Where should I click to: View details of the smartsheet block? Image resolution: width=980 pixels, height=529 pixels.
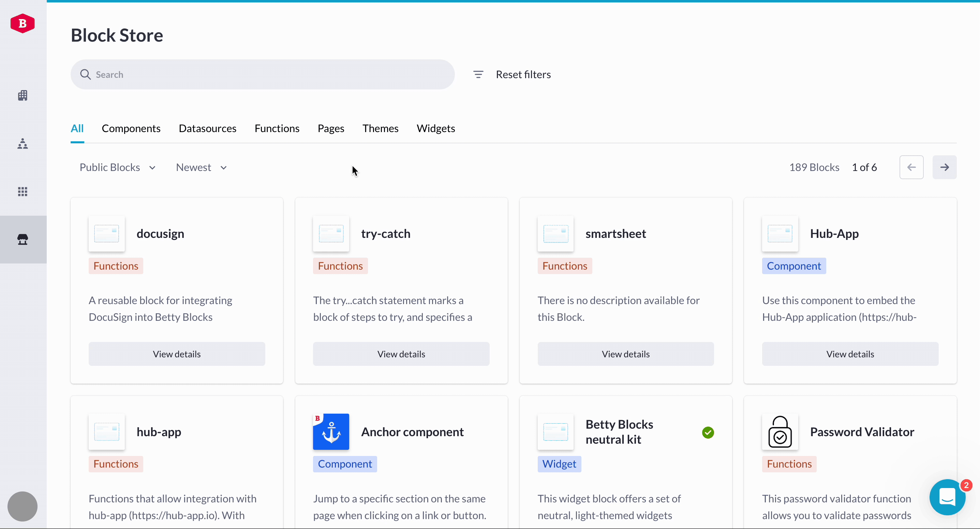pos(626,354)
